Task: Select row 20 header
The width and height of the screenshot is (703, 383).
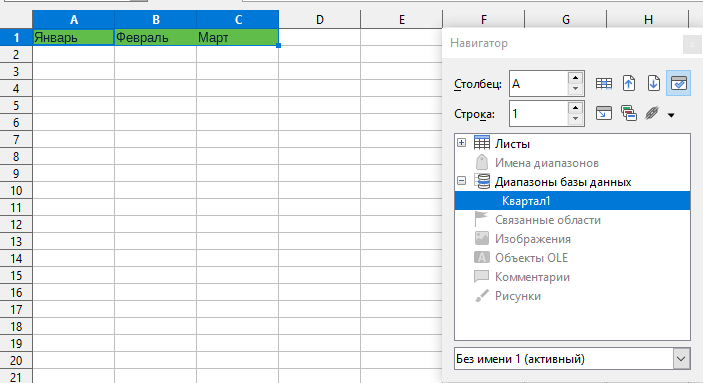Action: tap(16, 361)
